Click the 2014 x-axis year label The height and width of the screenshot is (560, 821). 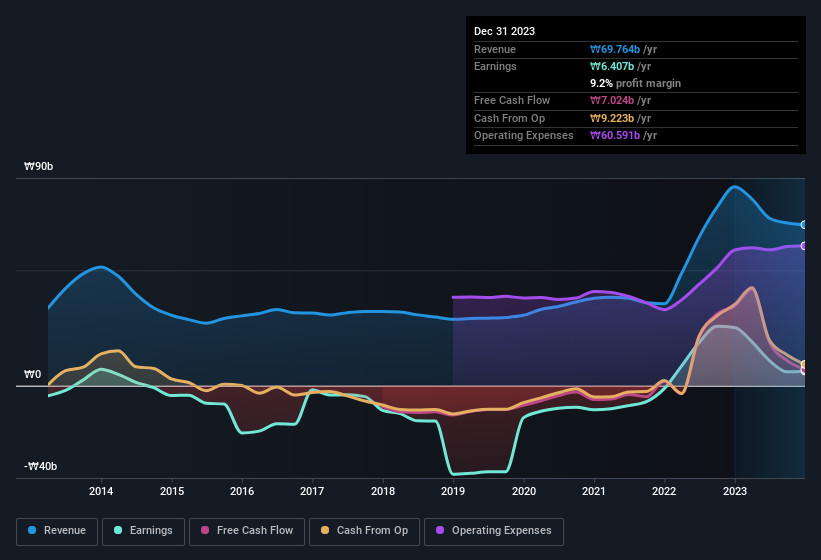pyautogui.click(x=101, y=491)
